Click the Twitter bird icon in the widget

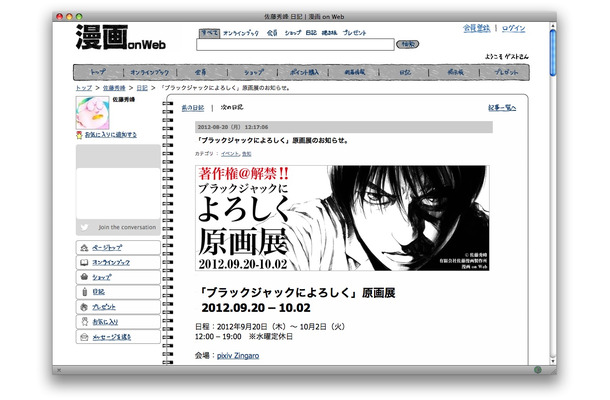pyautogui.click(x=84, y=227)
